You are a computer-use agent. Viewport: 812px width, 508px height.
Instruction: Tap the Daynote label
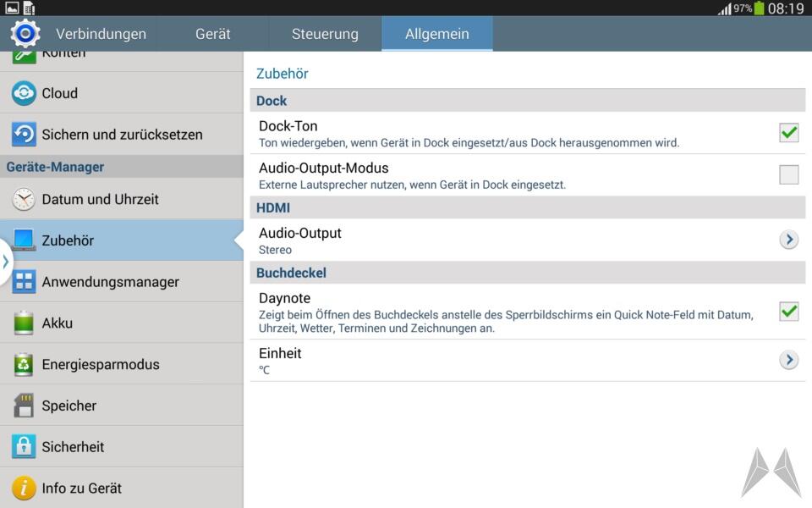point(284,298)
